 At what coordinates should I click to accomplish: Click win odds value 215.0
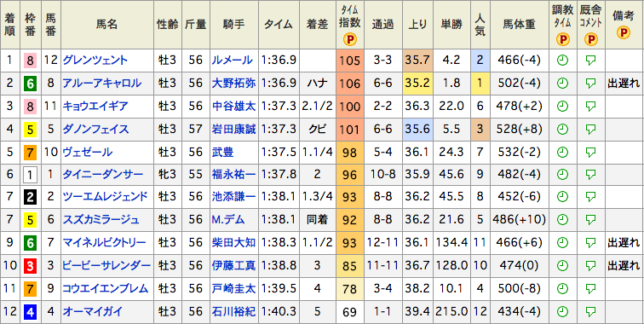pyautogui.click(x=451, y=312)
